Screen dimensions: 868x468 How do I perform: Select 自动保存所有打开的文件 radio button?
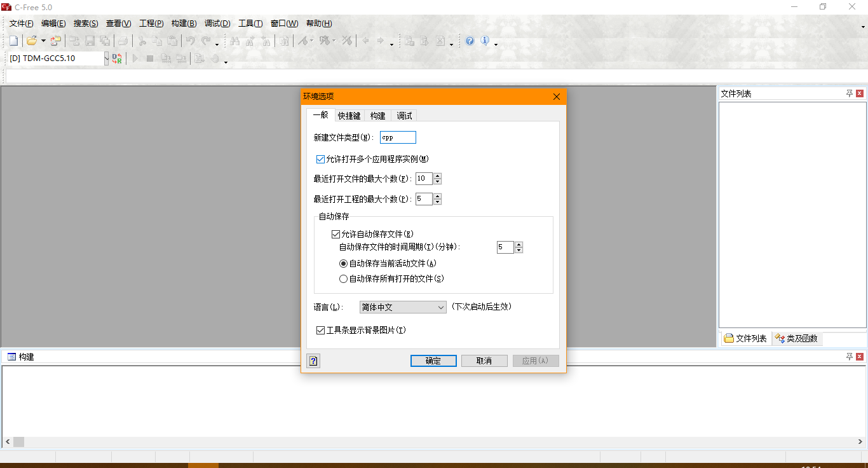click(x=344, y=279)
